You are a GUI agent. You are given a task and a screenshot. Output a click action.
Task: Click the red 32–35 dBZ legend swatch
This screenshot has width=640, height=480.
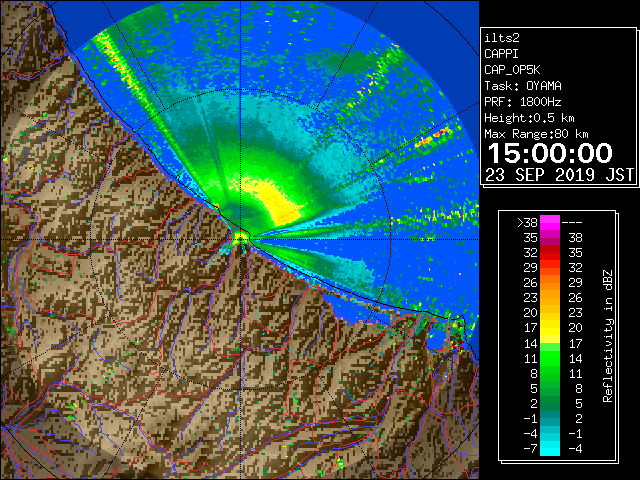tap(550, 253)
